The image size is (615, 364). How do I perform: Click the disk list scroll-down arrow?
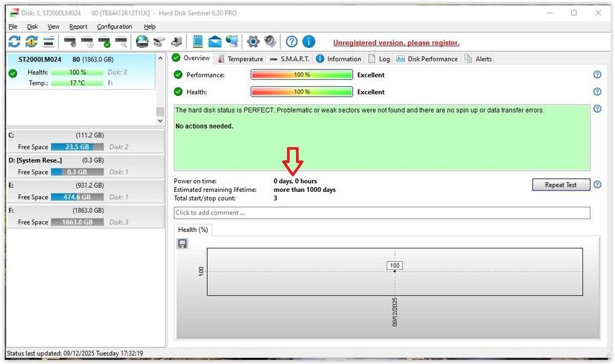(160, 121)
